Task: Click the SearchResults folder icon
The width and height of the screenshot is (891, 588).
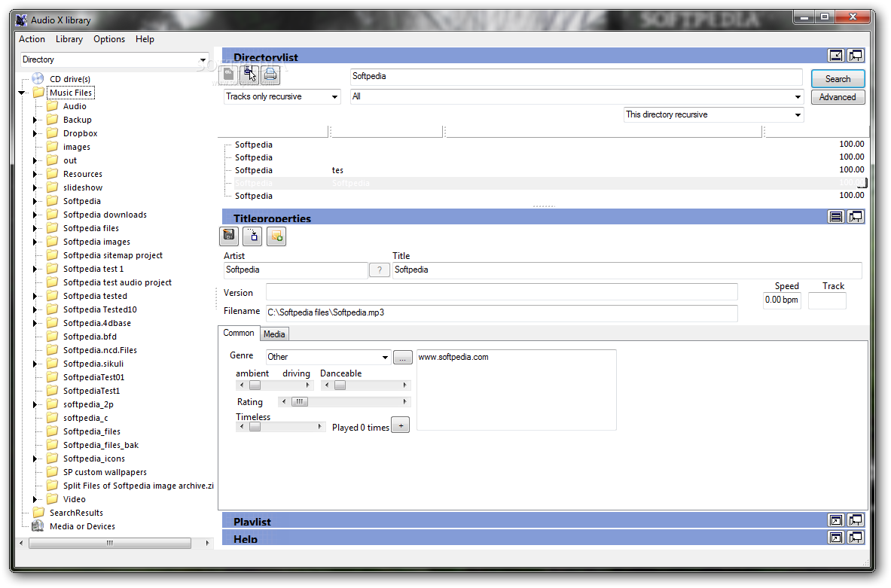Action: coord(38,513)
